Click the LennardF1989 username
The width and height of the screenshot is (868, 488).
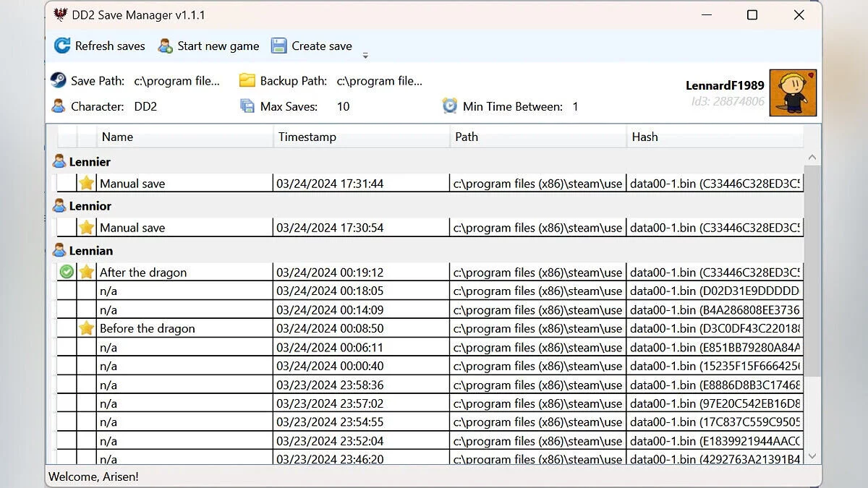coord(724,85)
